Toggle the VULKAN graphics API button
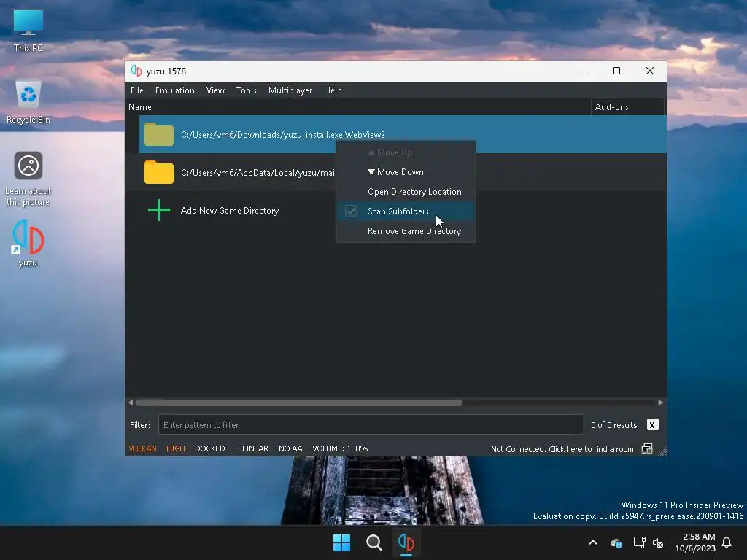Image resolution: width=747 pixels, height=560 pixels. (142, 448)
